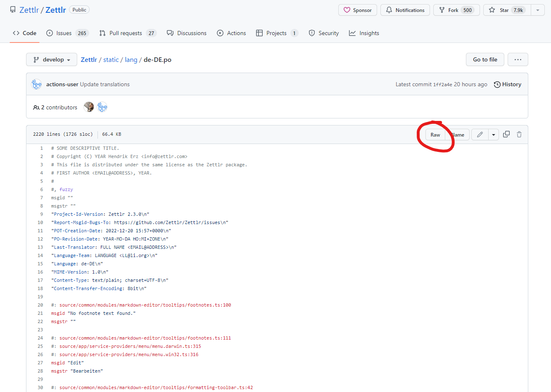
Task: Click the Go to file button
Action: pyautogui.click(x=485, y=59)
